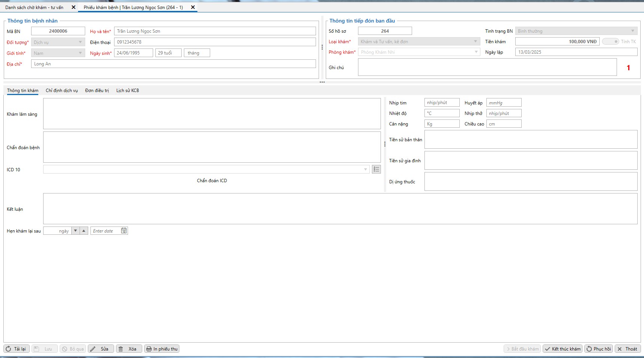
Task: Close the Phiếu khám bệnh tab
Action: coord(193,7)
